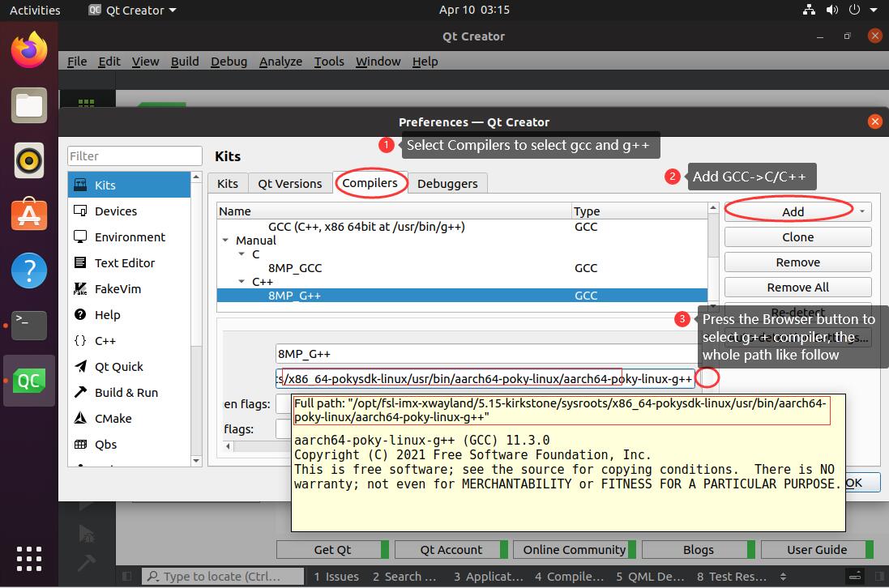Open the User Guide link
This screenshot has width=889, height=588.
click(x=816, y=549)
